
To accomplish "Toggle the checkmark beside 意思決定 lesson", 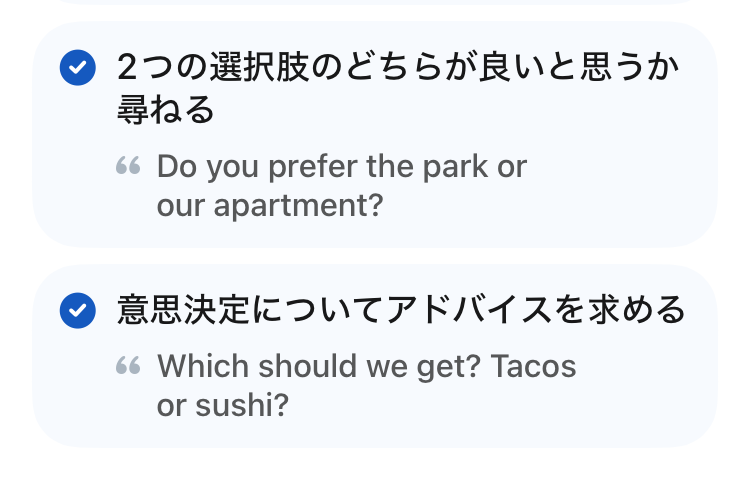I will click(77, 310).
